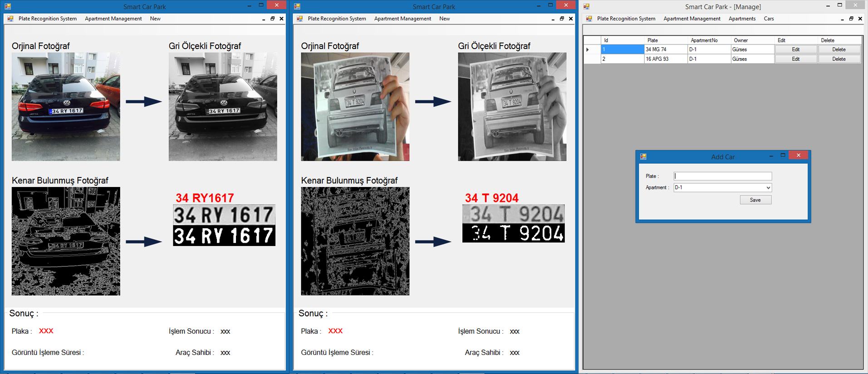The image size is (868, 374).
Task: Open Apartments menu in Manage window
Action: click(742, 19)
